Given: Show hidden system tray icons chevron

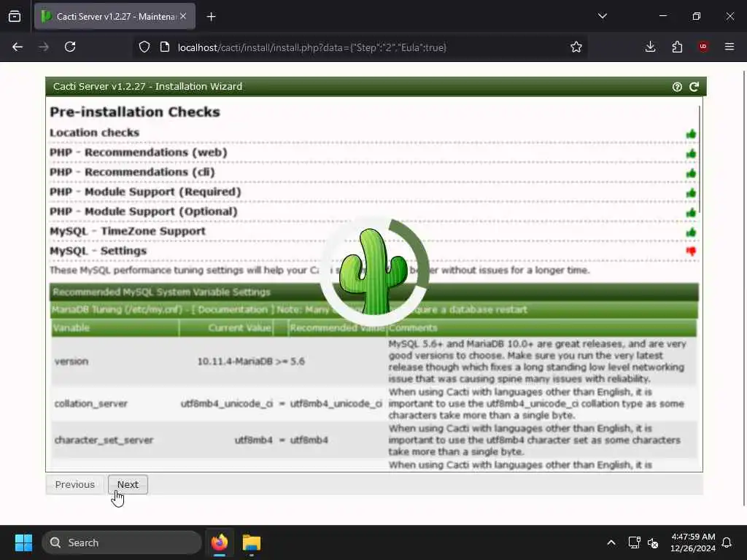Looking at the screenshot, I should 611,542.
